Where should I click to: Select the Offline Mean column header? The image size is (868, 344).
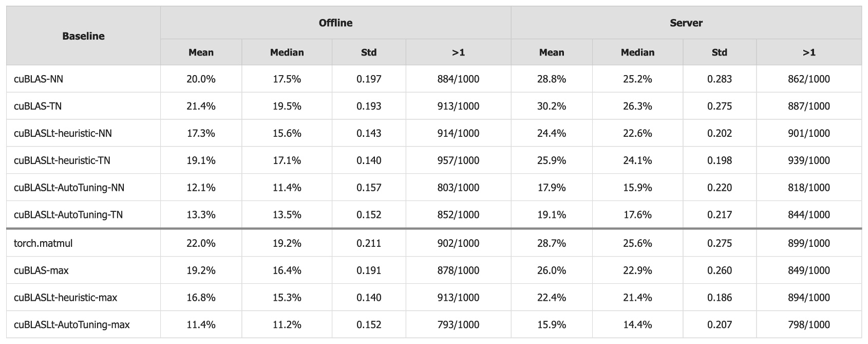point(201,52)
